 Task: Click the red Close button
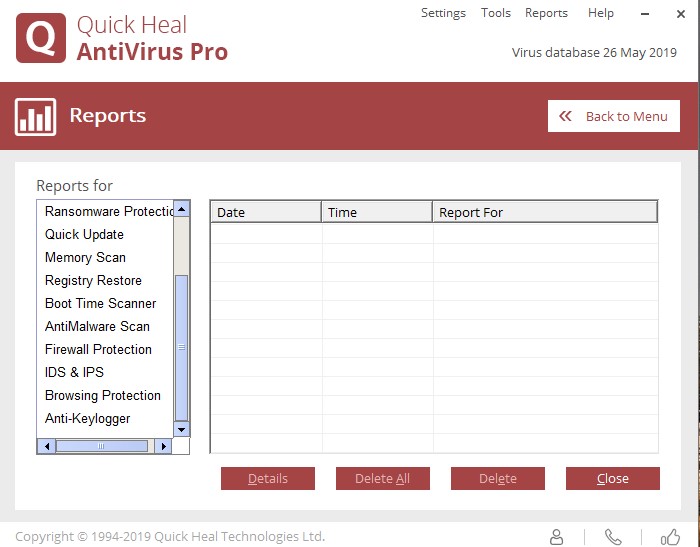tap(612, 478)
